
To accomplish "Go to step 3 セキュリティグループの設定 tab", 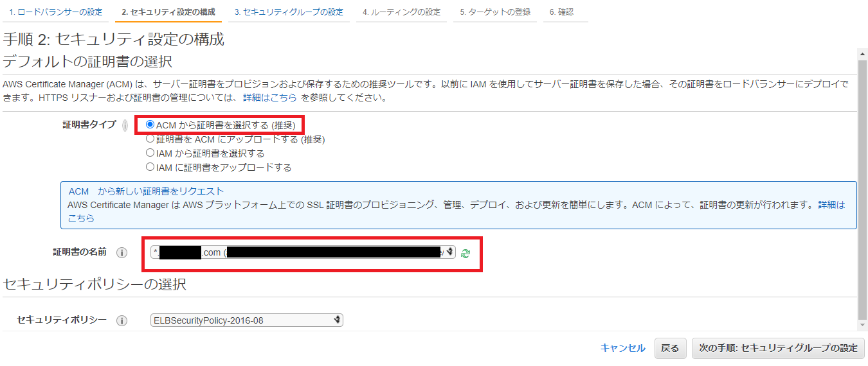I will point(289,12).
